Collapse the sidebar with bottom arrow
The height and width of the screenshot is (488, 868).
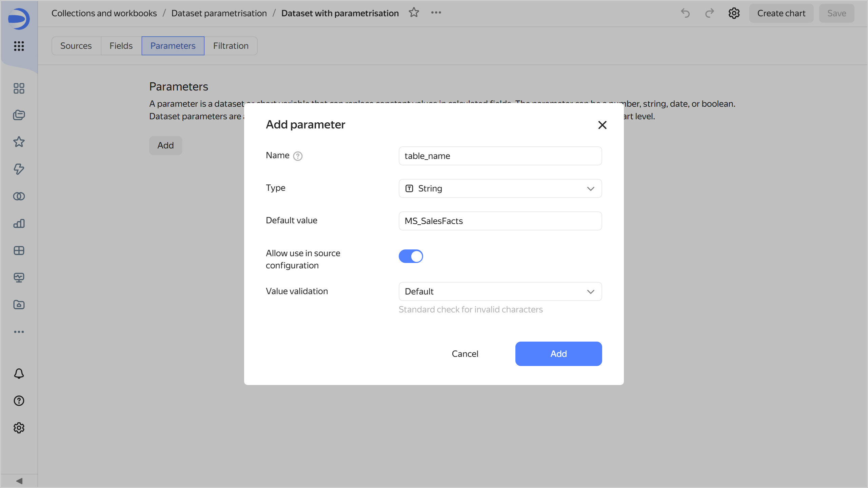click(19, 481)
